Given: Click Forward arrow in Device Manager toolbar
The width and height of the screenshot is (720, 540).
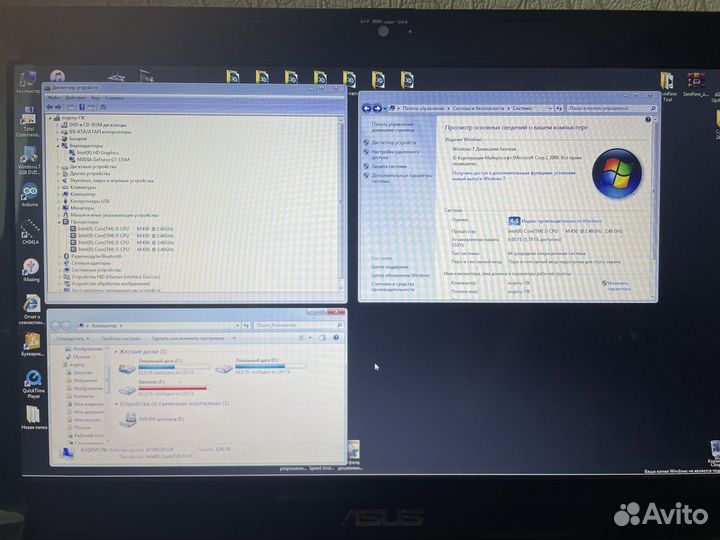Looking at the screenshot, I should (x=58, y=107).
